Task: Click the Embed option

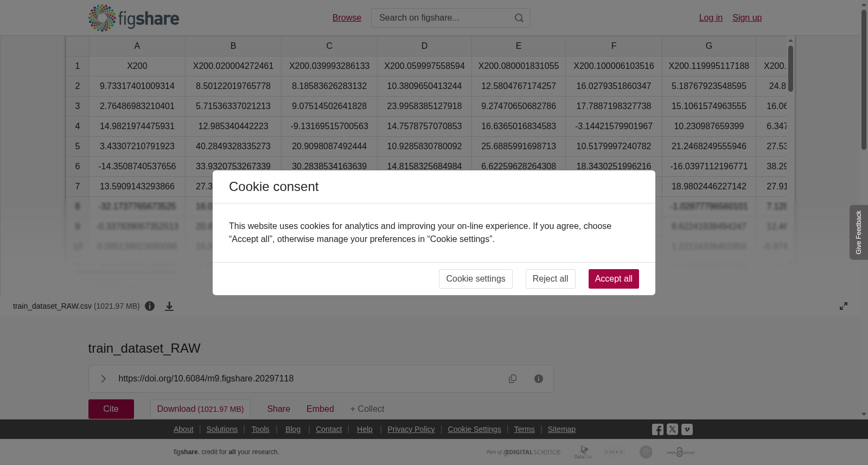Action: [320, 409]
